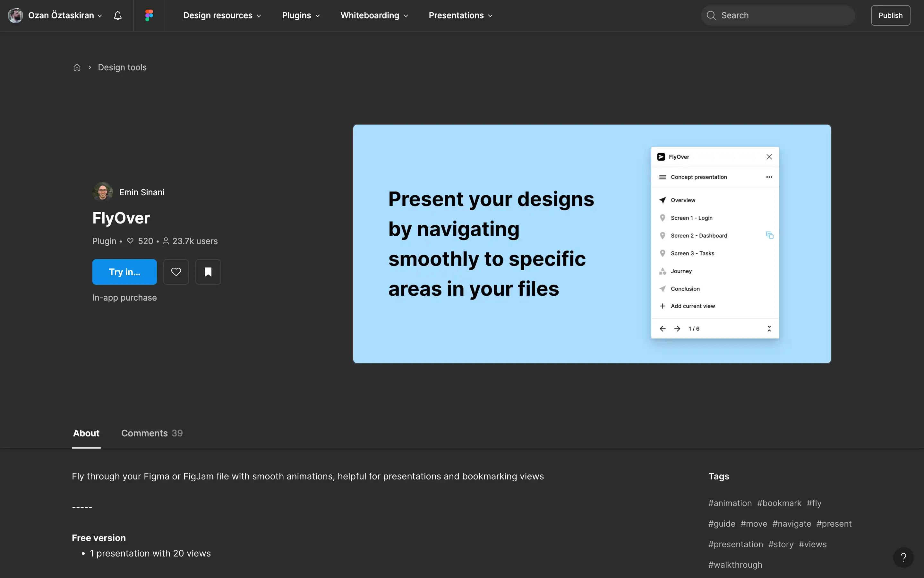Viewport: 924px width, 578px height.
Task: Click the shapes icon next to Journey
Action: point(663,271)
